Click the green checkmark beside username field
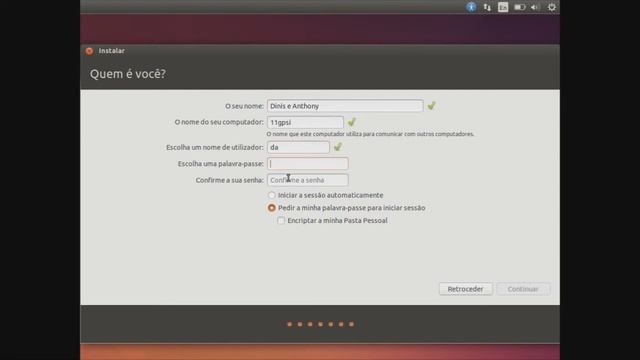 (x=338, y=147)
